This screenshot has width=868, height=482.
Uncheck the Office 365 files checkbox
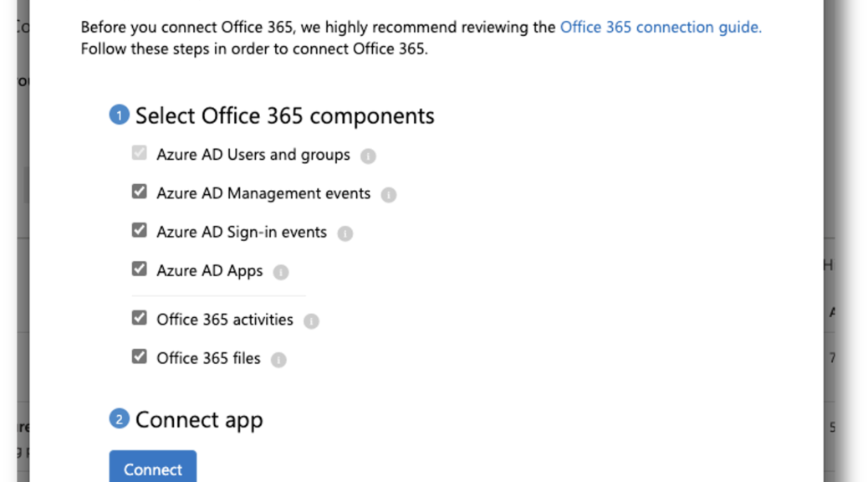[x=140, y=356]
